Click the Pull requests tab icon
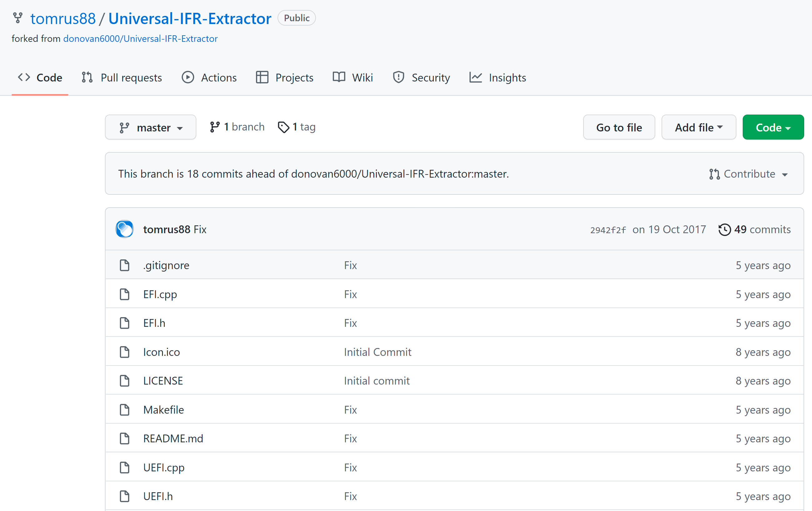 coord(87,77)
